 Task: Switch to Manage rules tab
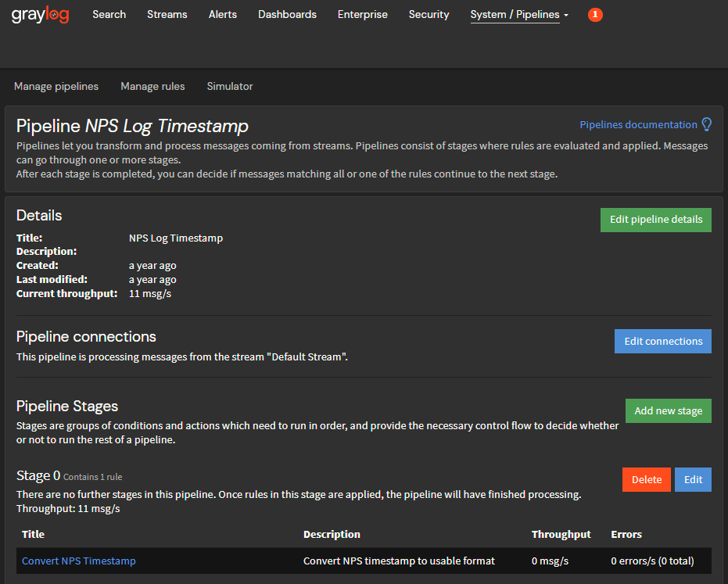click(x=152, y=87)
